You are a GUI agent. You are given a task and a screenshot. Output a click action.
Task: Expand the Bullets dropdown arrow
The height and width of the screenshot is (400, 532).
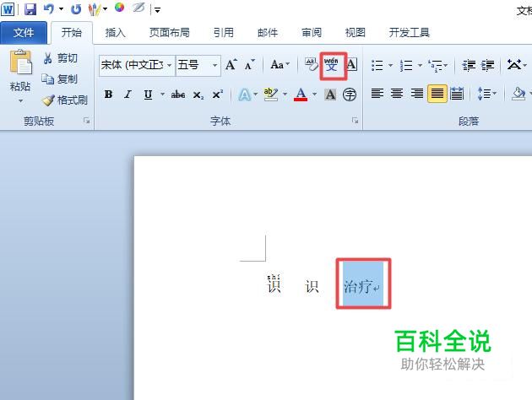[x=390, y=65]
